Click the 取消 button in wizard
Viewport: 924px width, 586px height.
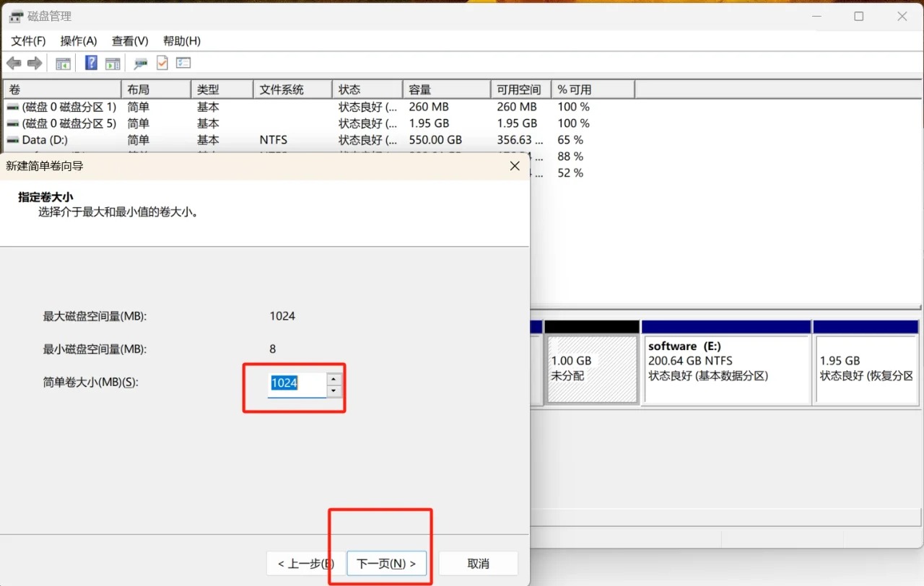pyautogui.click(x=478, y=564)
